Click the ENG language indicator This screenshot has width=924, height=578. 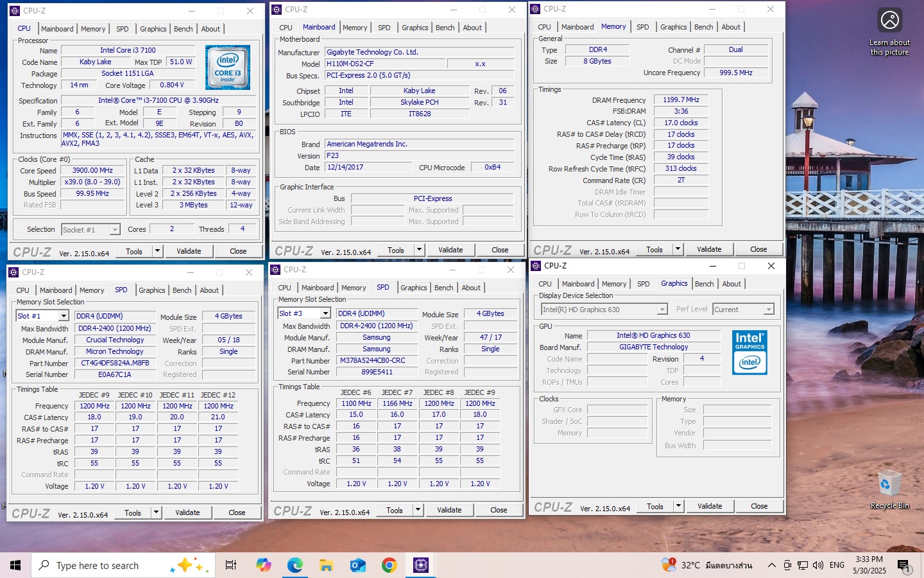[837, 565]
